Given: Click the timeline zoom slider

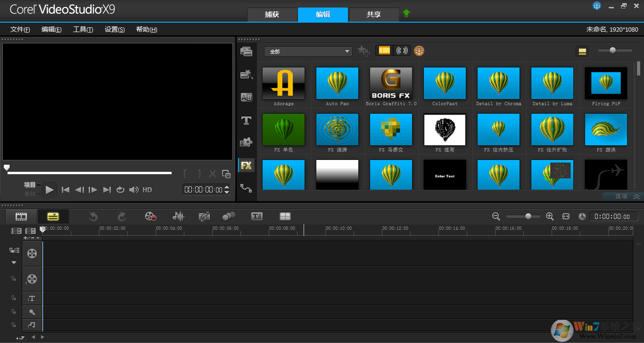Looking at the screenshot, I should click(528, 216).
